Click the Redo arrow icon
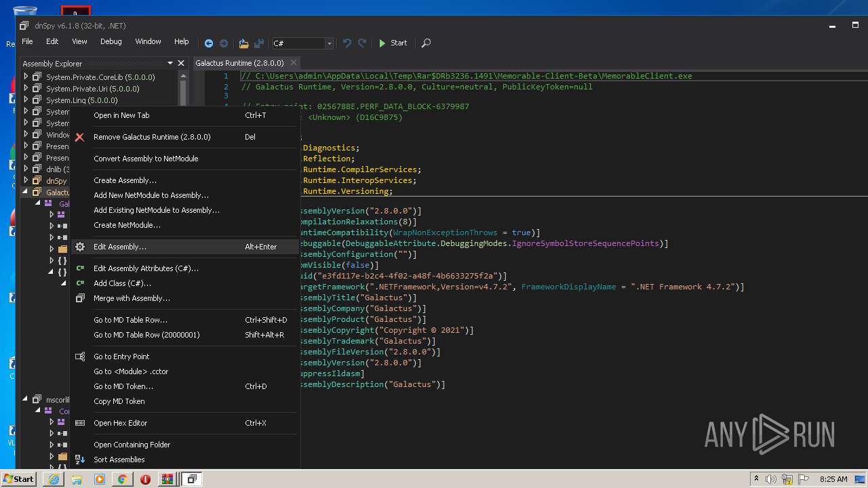Viewport: 868px width, 488px height. 362,43
